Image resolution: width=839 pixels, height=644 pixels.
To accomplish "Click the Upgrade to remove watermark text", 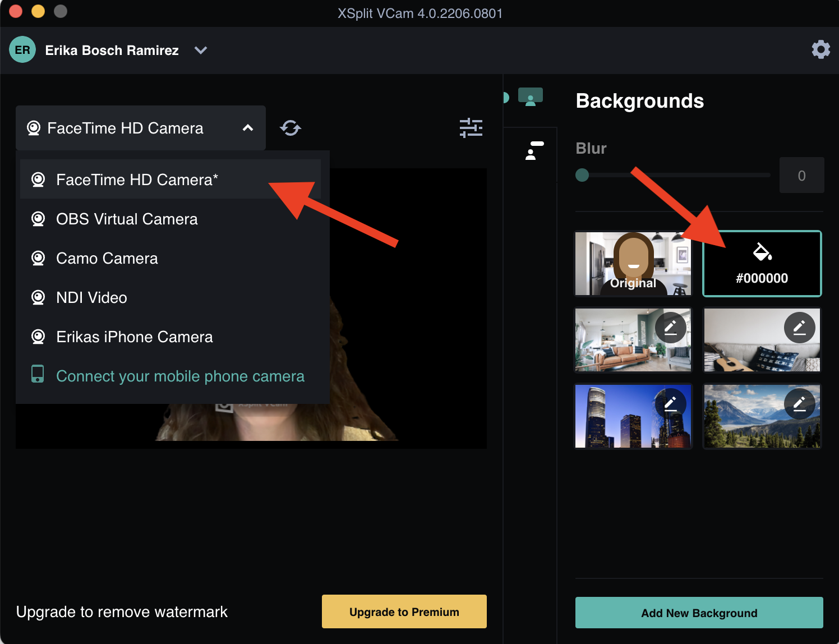I will click(x=122, y=611).
